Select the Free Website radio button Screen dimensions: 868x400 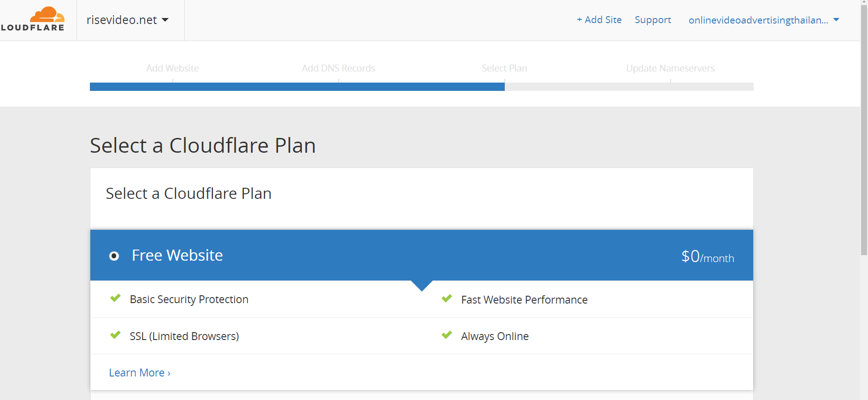(114, 256)
